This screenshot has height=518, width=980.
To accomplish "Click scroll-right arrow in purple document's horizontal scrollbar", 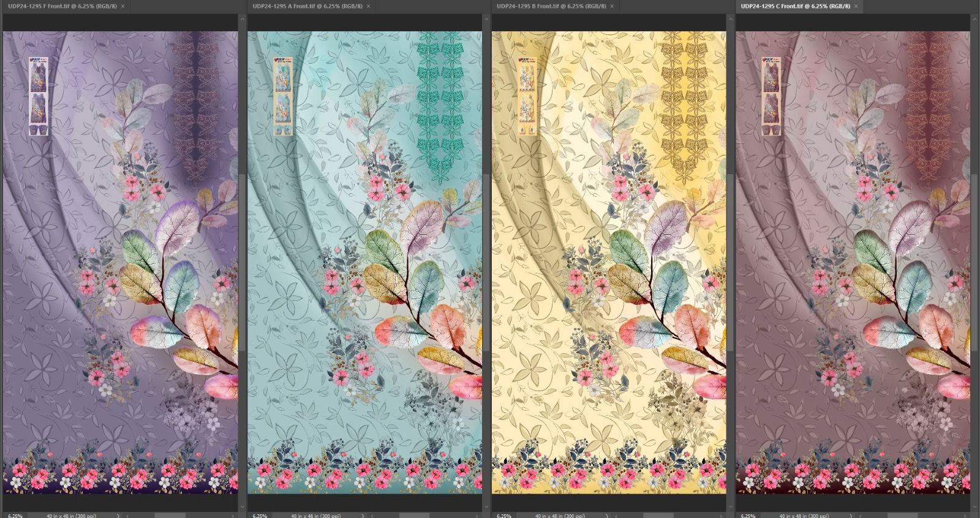I will 233,516.
